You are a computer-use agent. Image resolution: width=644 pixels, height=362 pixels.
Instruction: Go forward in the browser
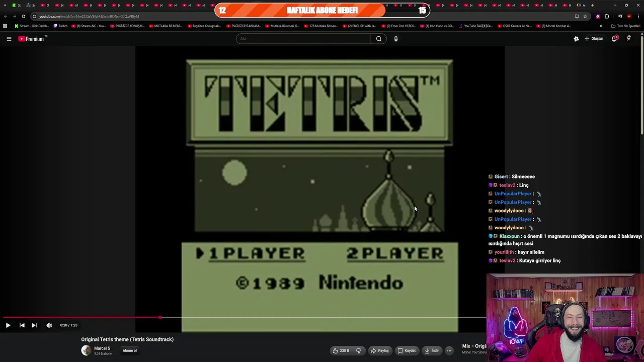14,16
